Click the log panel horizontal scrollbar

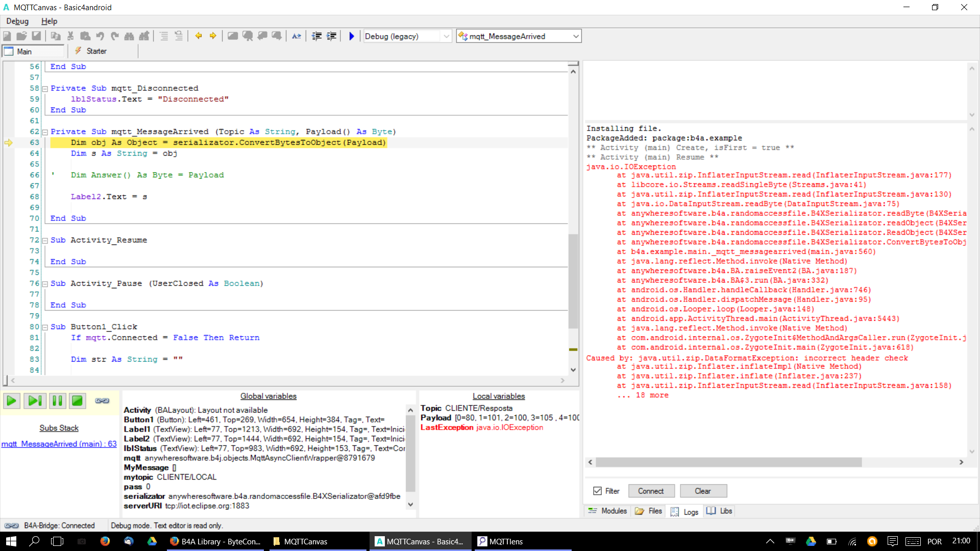(x=728, y=462)
